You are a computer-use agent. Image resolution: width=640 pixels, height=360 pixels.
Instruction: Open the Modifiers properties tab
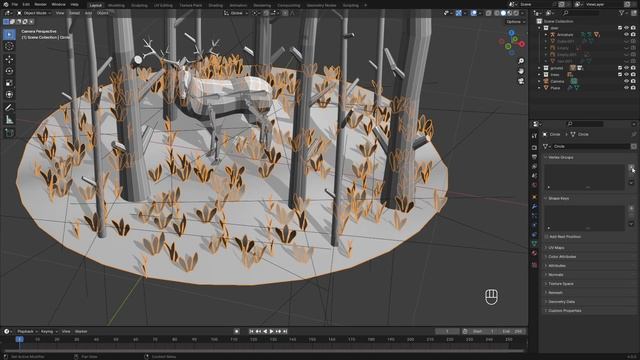(x=534, y=207)
